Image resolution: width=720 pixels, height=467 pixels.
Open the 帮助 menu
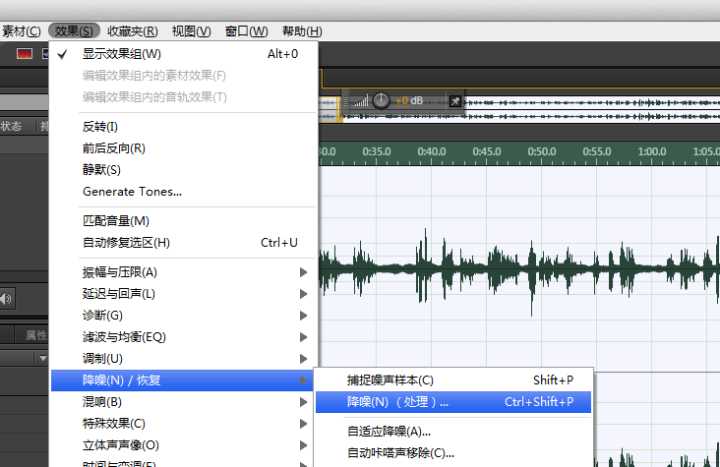(302, 32)
